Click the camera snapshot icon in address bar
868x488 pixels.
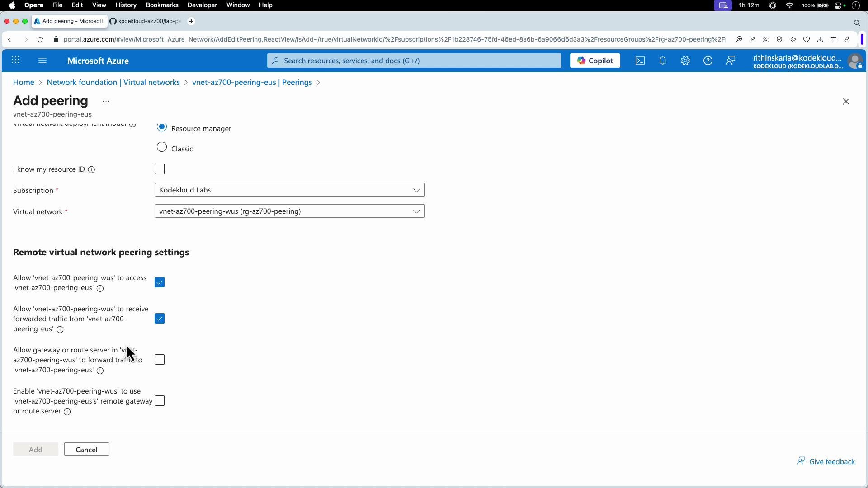click(766, 40)
